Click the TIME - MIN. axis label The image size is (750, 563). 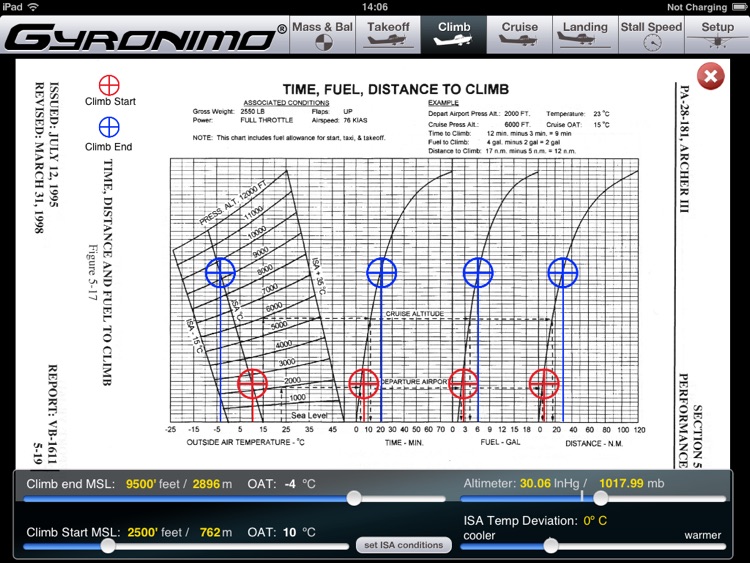click(x=404, y=442)
